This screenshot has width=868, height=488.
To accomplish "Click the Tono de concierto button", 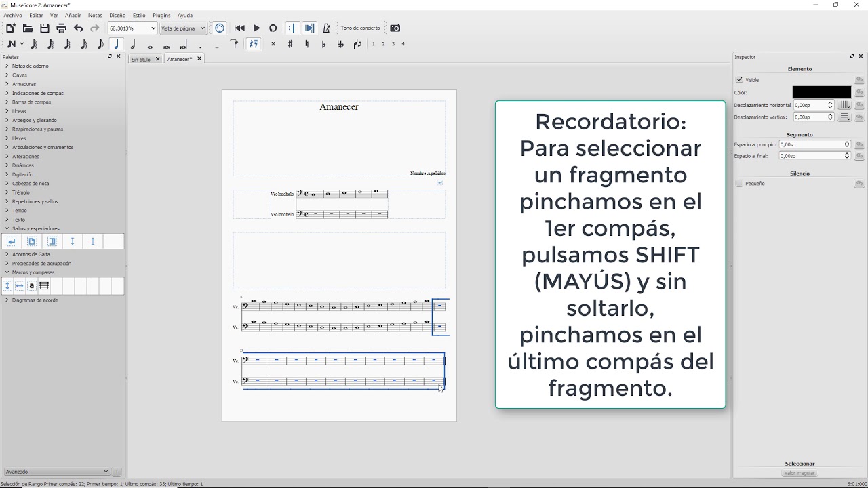I will coord(361,28).
